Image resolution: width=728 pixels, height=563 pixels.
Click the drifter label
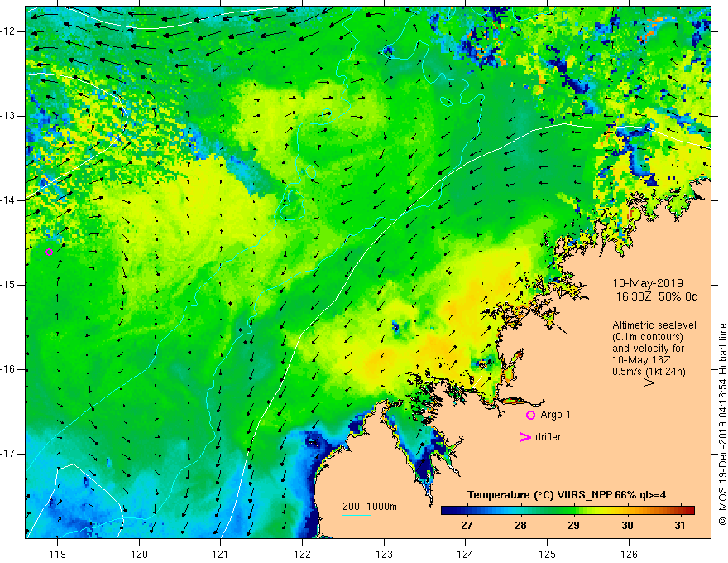click(548, 437)
